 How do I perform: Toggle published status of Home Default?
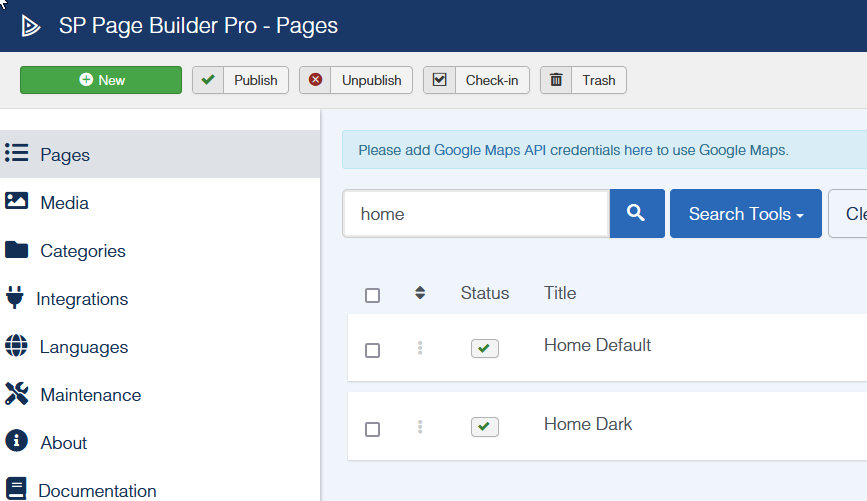pos(484,348)
